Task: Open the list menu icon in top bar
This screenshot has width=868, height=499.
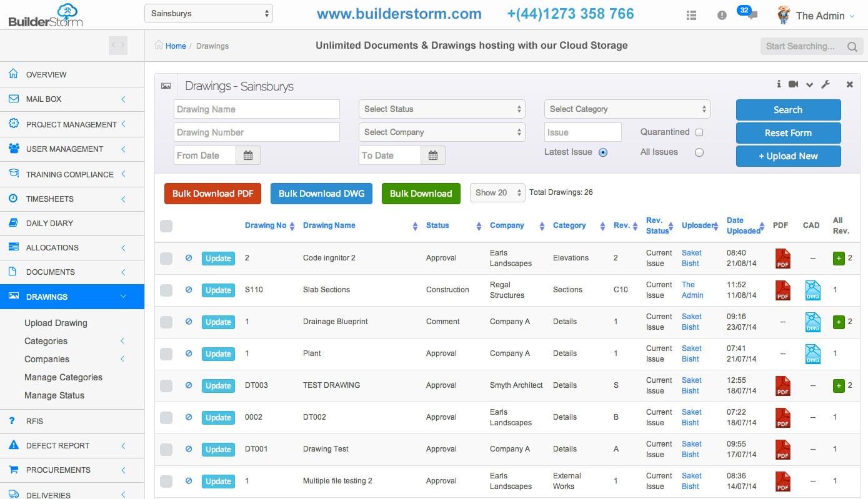Action: click(x=691, y=16)
